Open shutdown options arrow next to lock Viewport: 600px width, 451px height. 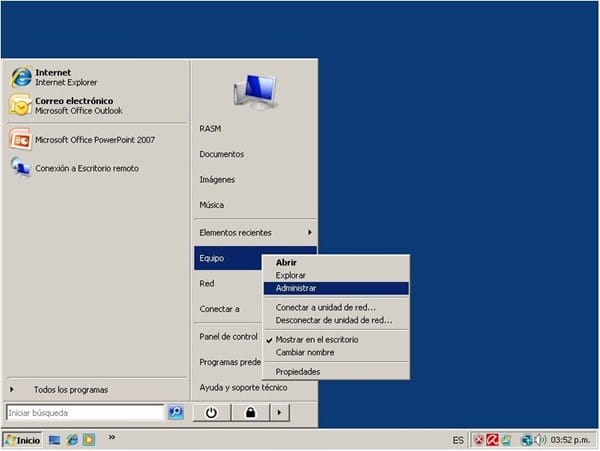[x=279, y=412]
